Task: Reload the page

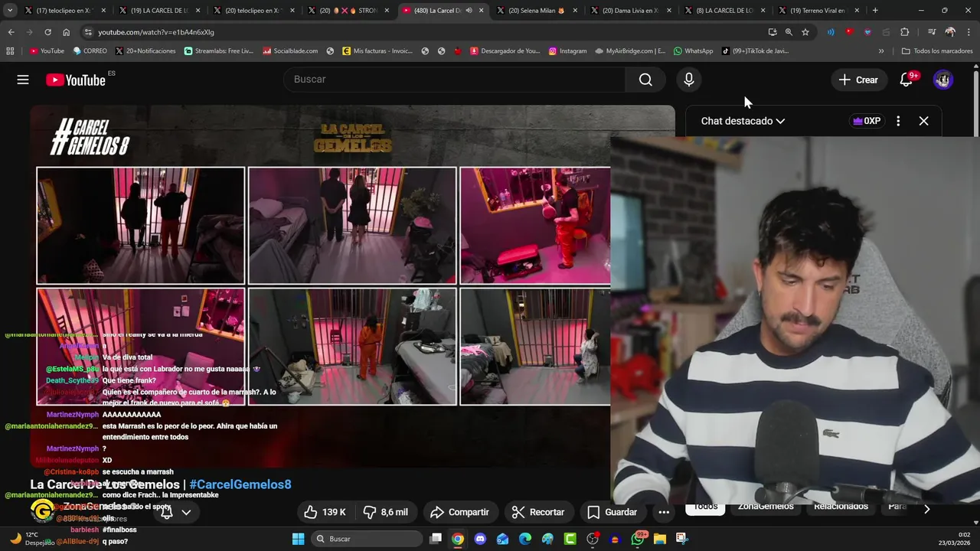Action: (47, 32)
